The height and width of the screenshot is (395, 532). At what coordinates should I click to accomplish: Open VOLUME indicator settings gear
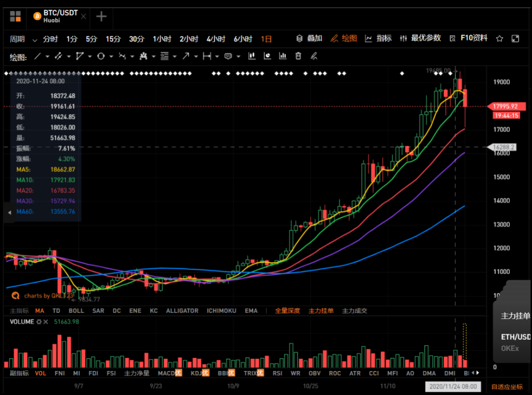point(39,322)
